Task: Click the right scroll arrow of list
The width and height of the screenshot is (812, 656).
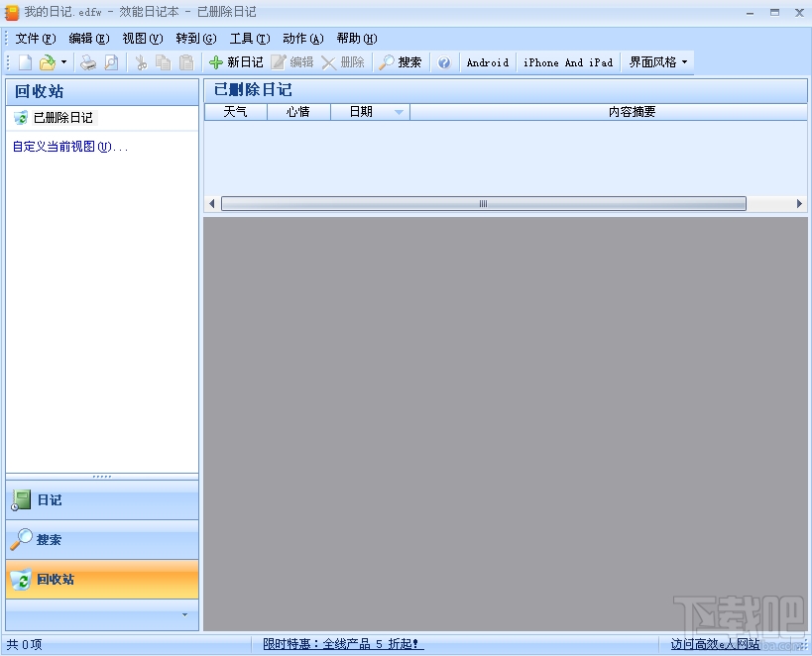Action: tap(799, 204)
